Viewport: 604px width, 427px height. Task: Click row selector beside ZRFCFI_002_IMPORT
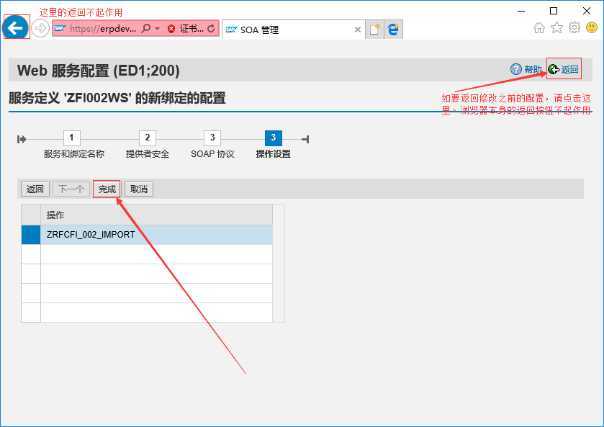point(31,235)
